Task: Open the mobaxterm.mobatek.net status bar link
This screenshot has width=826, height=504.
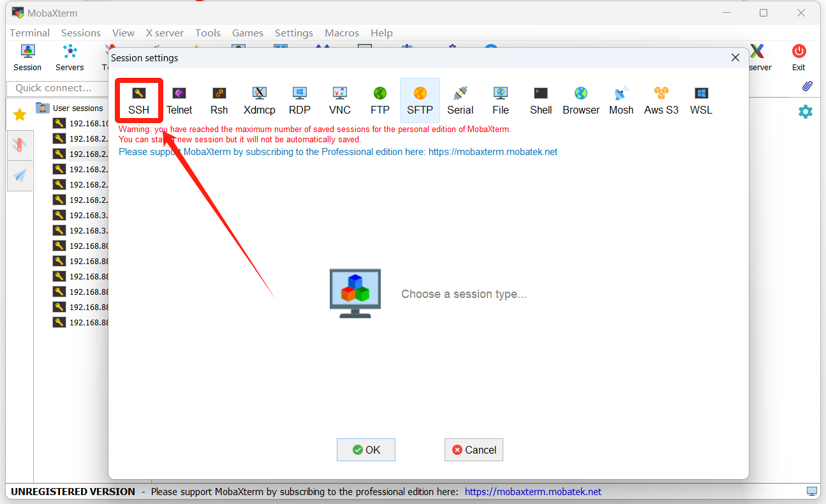Action: pos(533,491)
